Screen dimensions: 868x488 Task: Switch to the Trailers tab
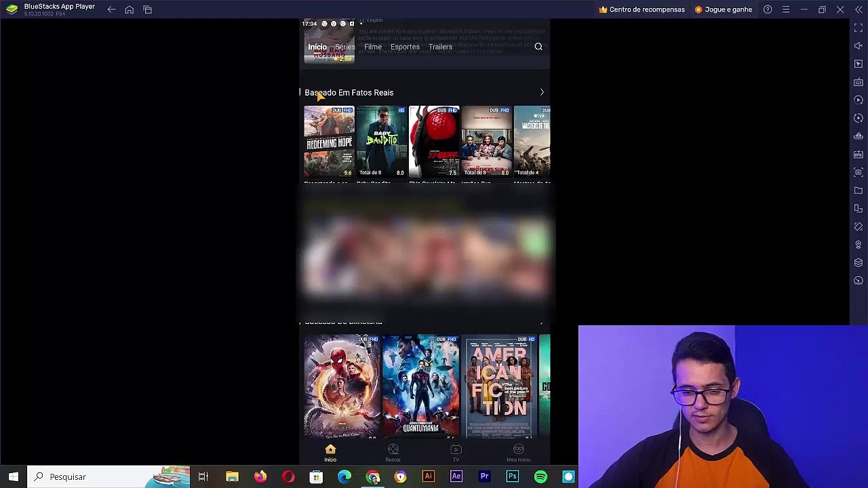coord(440,47)
